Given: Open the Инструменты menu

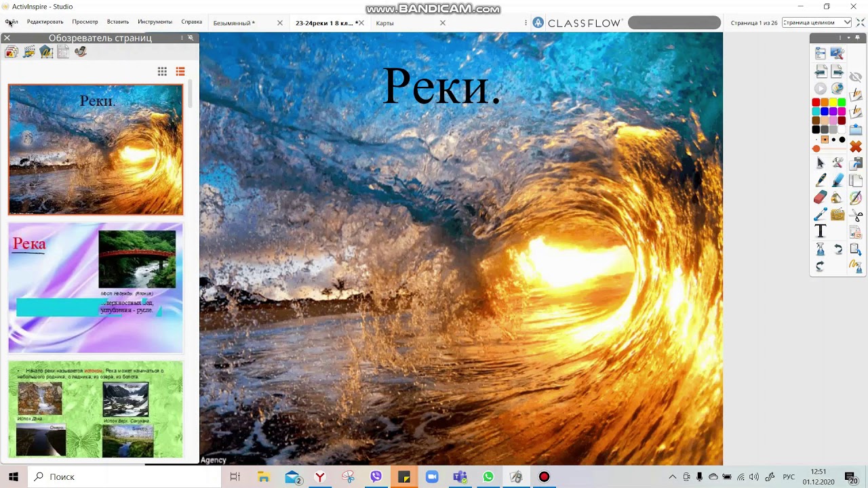Looking at the screenshot, I should pyautogui.click(x=155, y=22).
